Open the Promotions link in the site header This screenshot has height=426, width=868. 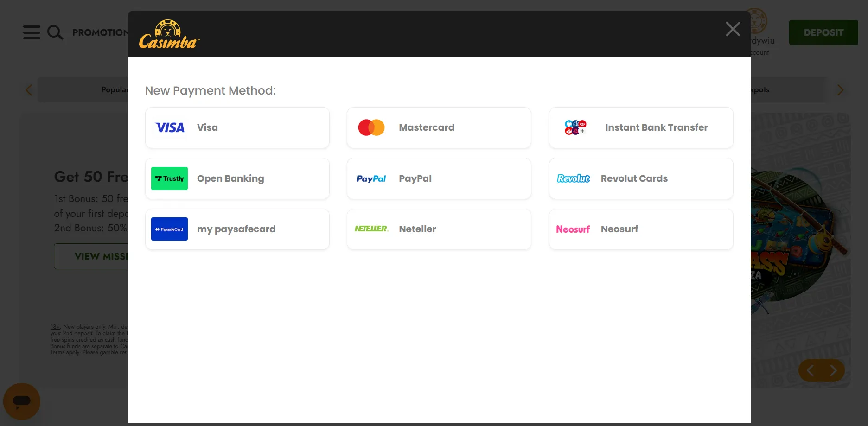tap(100, 32)
